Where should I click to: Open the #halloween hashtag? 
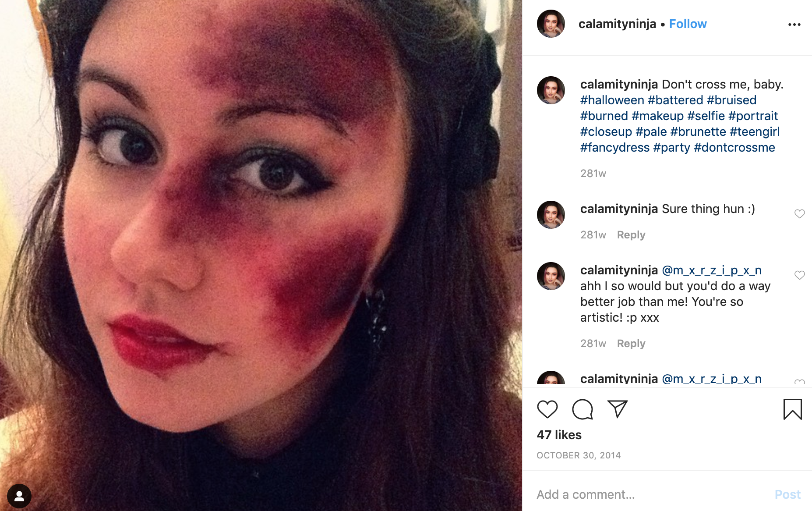612,100
